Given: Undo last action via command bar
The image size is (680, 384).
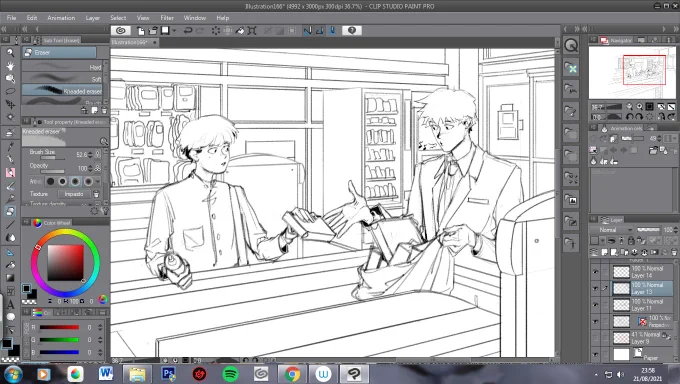Looking at the screenshot, I should point(188,30).
